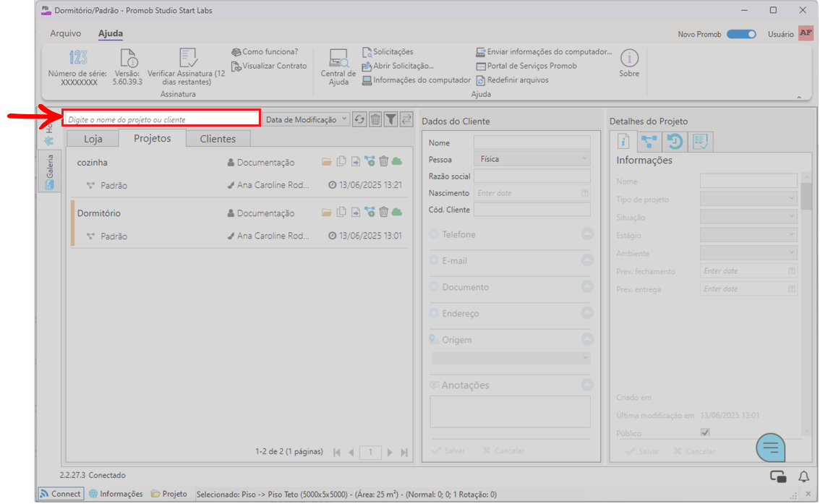Image resolution: width=820 pixels, height=504 pixels.
Task: Click the Número de série icon
Action: (x=78, y=57)
